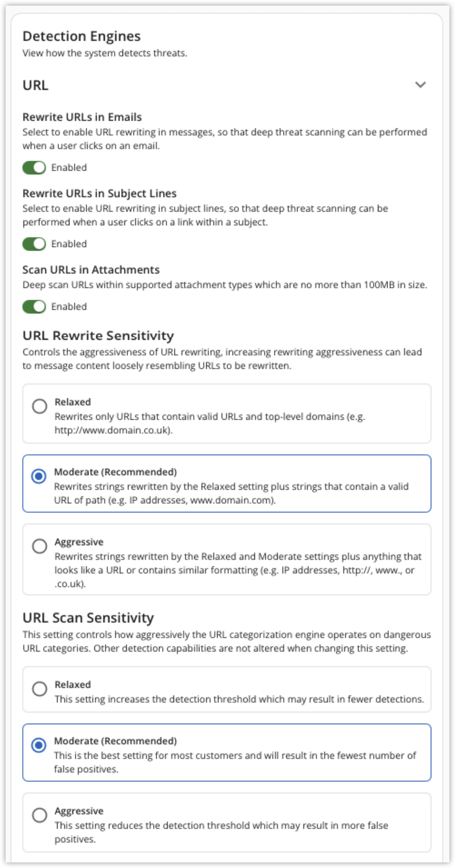This screenshot has width=455, height=868.
Task: Click the Aggressive scan sensitivity card
Action: [226, 822]
